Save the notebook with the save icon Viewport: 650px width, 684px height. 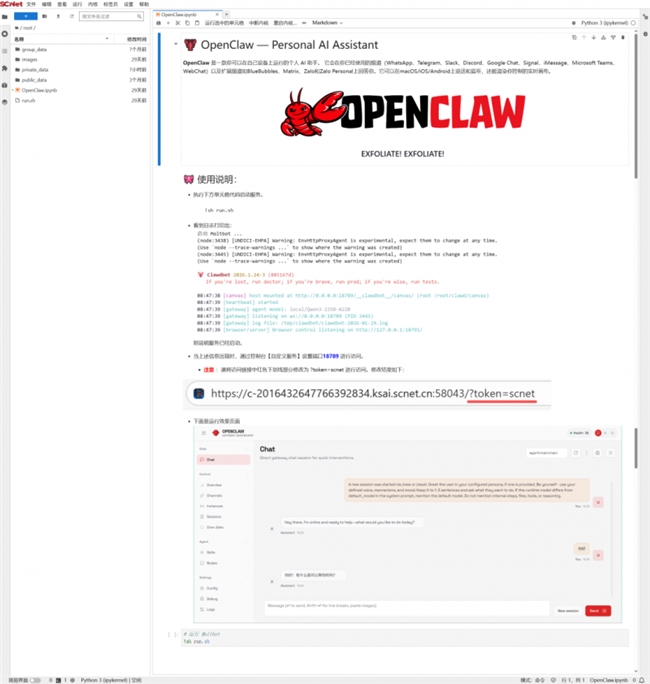pyautogui.click(x=159, y=23)
